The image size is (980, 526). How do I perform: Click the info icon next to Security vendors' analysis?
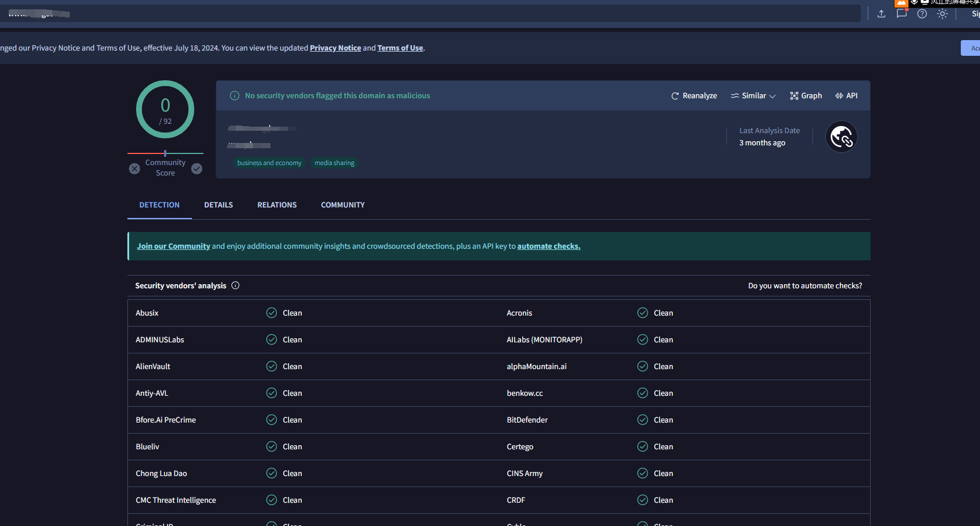point(236,285)
